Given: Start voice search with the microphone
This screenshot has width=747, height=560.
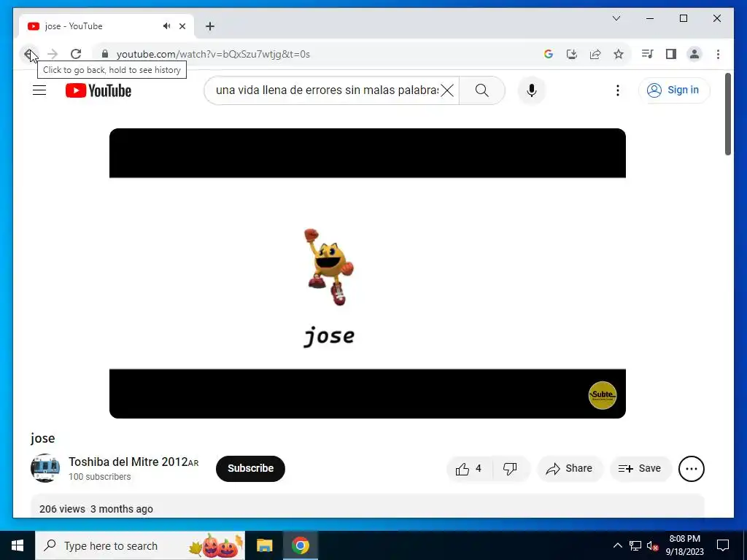Looking at the screenshot, I should (x=532, y=90).
